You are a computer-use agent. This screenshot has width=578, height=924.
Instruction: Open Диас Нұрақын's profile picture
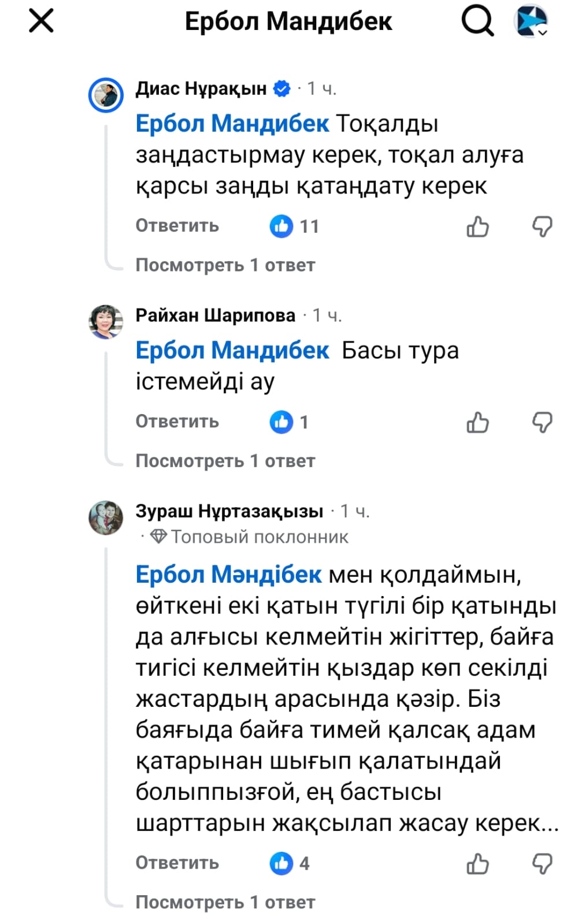point(106,95)
